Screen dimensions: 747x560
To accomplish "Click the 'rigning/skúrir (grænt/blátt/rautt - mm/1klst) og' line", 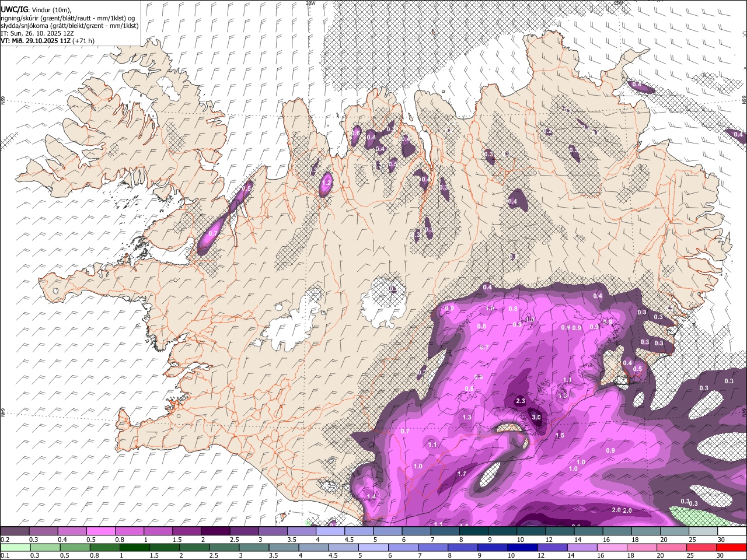I will click(68, 18).
